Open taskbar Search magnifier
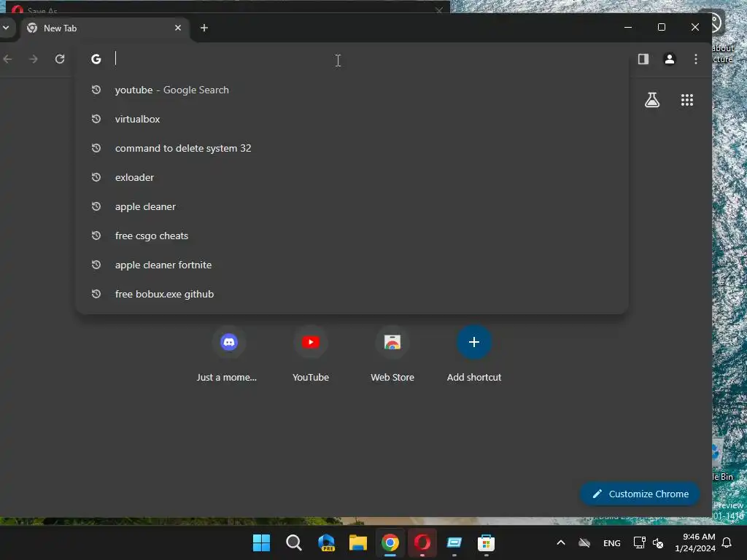Screen dimensions: 747x560 click(293, 542)
